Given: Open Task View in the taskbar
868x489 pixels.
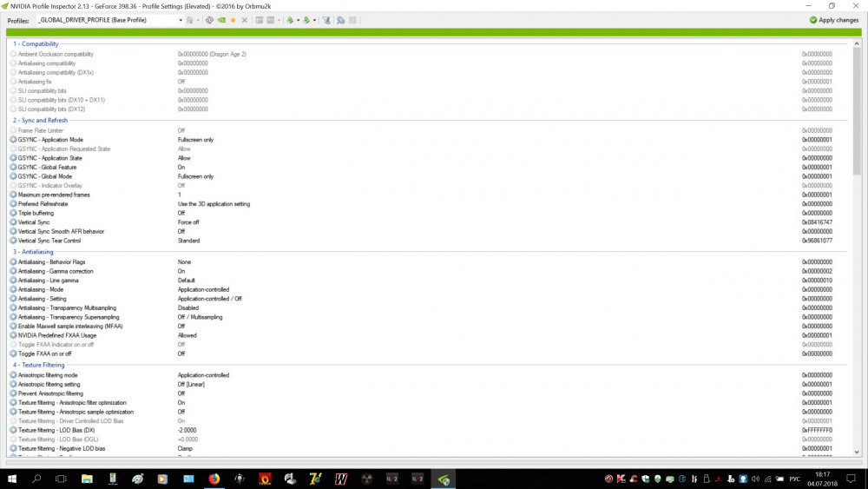Looking at the screenshot, I should (61, 479).
